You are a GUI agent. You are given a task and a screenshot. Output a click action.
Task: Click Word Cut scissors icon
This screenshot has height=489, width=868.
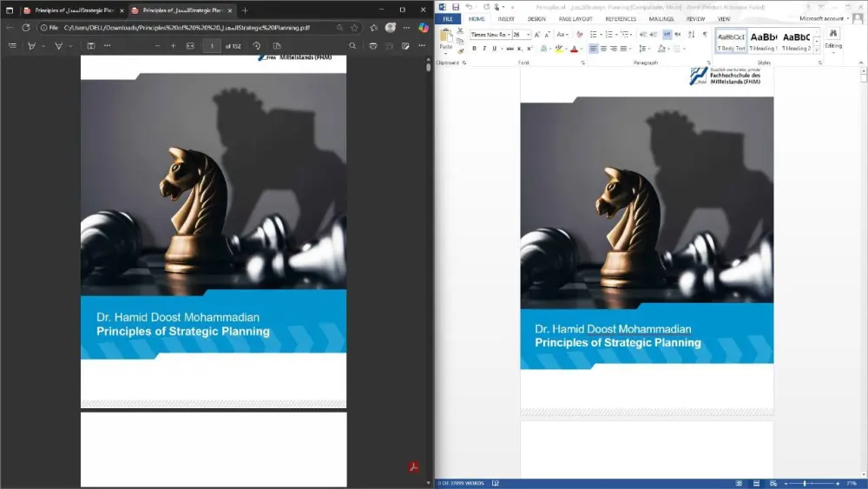460,31
